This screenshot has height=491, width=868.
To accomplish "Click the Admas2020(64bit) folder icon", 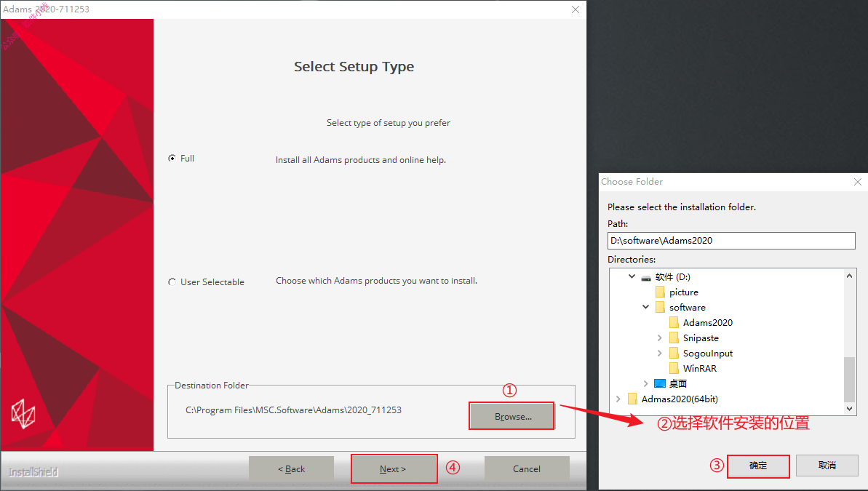I will pyautogui.click(x=632, y=399).
